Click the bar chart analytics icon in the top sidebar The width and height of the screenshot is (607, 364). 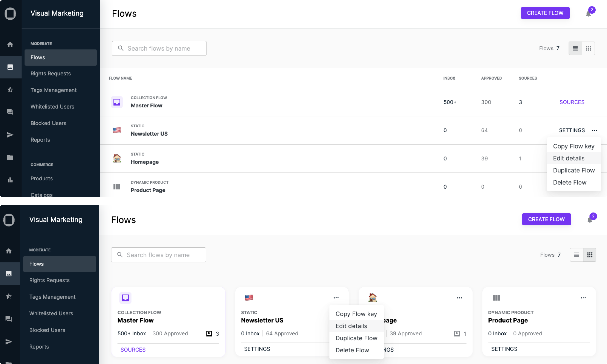tap(10, 180)
